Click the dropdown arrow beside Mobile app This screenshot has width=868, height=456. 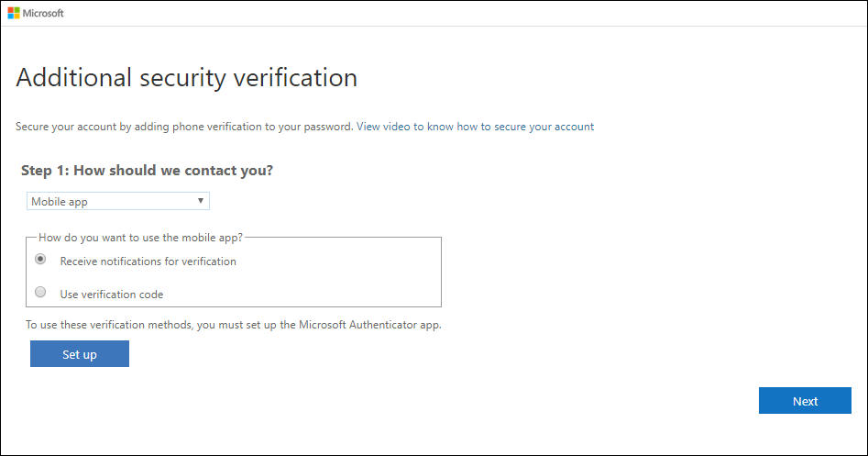201,201
